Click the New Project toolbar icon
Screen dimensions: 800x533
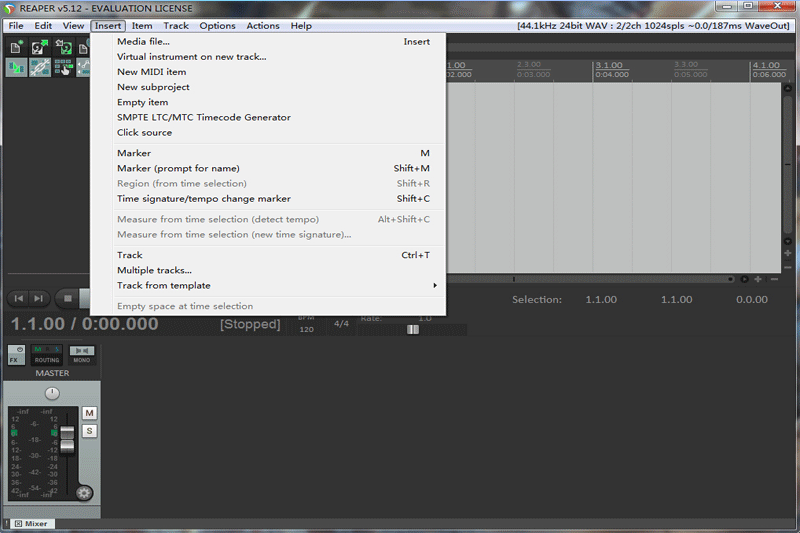click(x=17, y=47)
